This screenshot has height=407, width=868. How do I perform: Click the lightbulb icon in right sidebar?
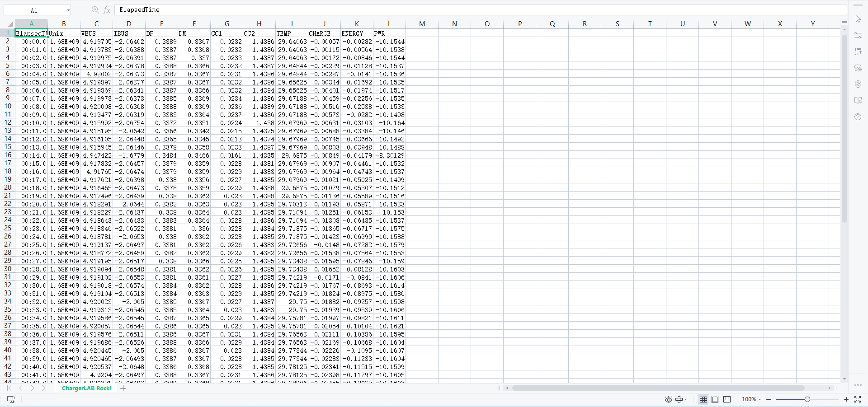click(x=858, y=84)
